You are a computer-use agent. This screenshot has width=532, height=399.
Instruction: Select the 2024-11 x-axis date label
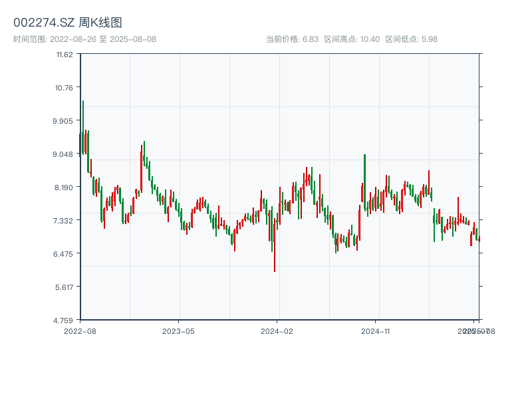click(376, 331)
